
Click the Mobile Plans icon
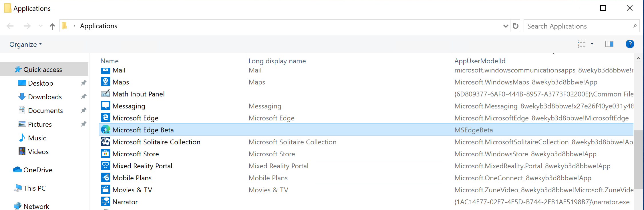click(x=106, y=177)
